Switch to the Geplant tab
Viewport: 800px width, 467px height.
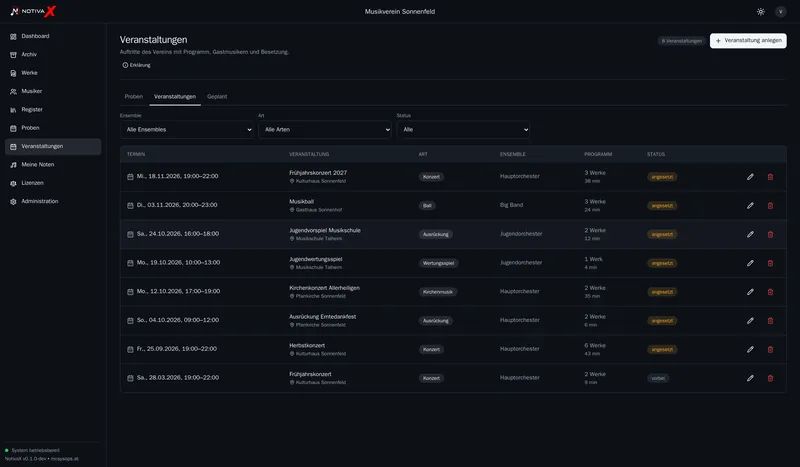point(217,96)
